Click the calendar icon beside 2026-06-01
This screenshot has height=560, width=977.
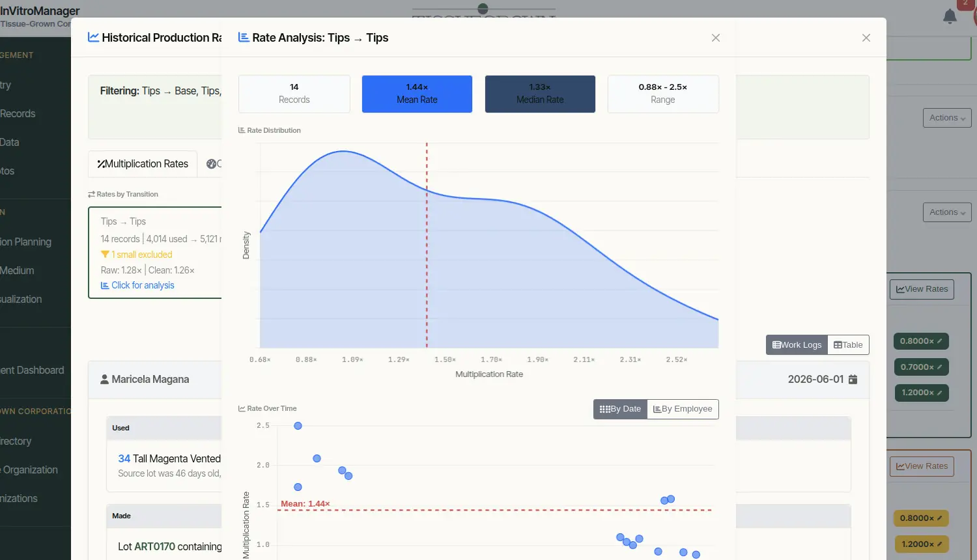coord(853,379)
